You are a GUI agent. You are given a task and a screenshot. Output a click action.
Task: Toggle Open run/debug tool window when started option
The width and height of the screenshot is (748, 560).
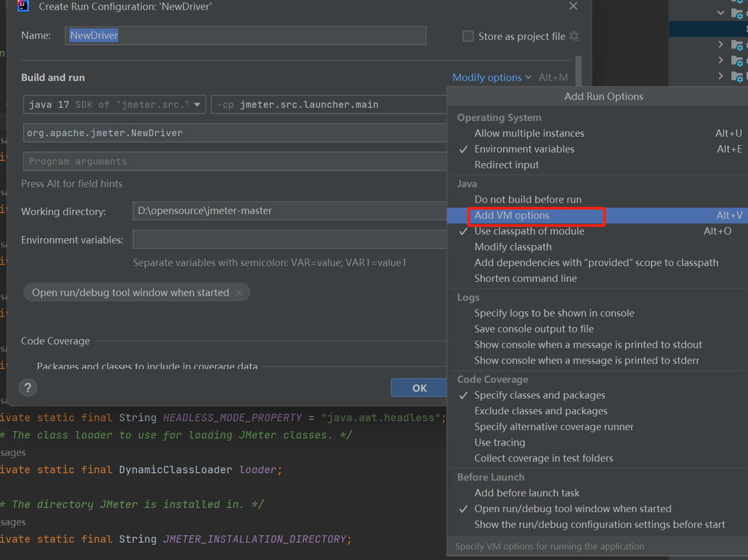(x=597, y=509)
